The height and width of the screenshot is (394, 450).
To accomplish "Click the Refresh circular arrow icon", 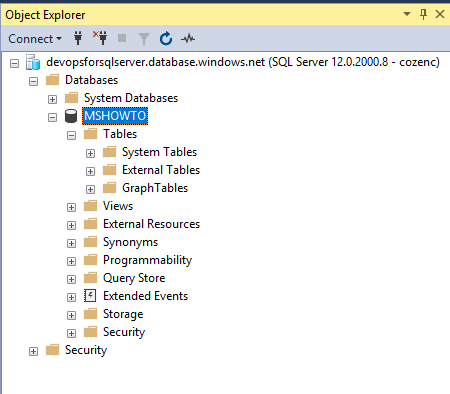I will tap(166, 38).
